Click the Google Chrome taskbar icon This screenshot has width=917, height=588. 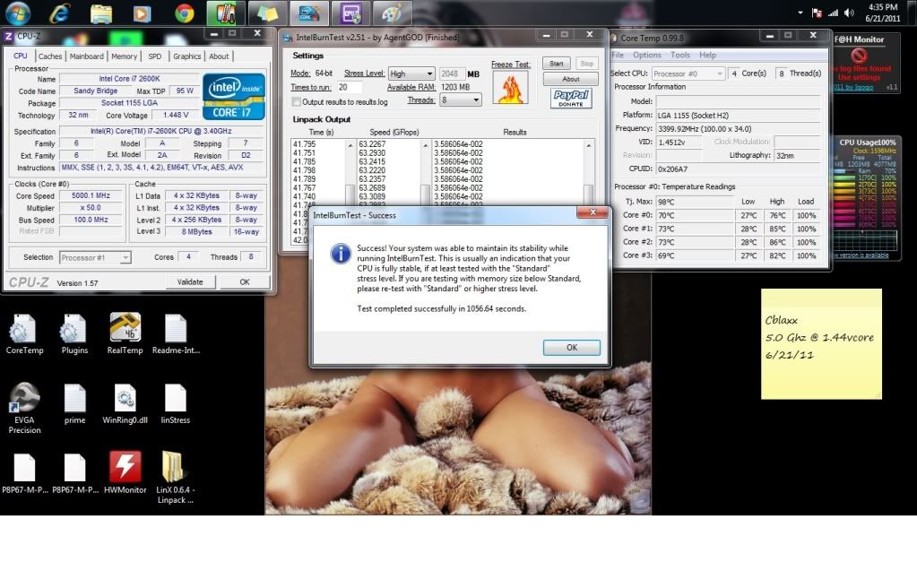pos(185,13)
